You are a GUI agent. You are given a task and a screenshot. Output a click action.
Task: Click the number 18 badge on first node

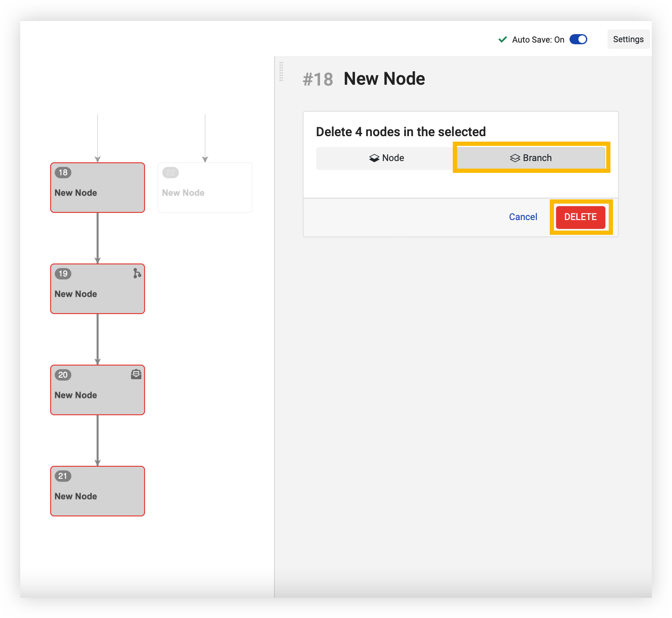[x=63, y=172]
